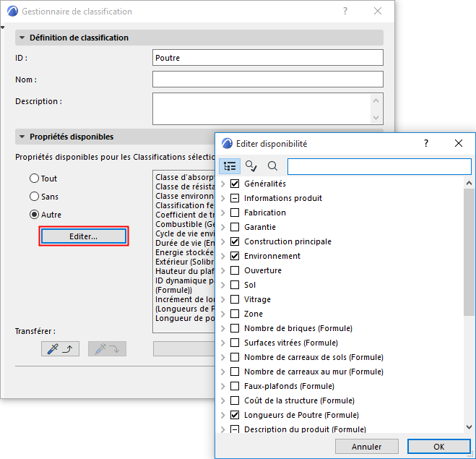
Task: Click the empty Nom input field
Action: [x=268, y=80]
